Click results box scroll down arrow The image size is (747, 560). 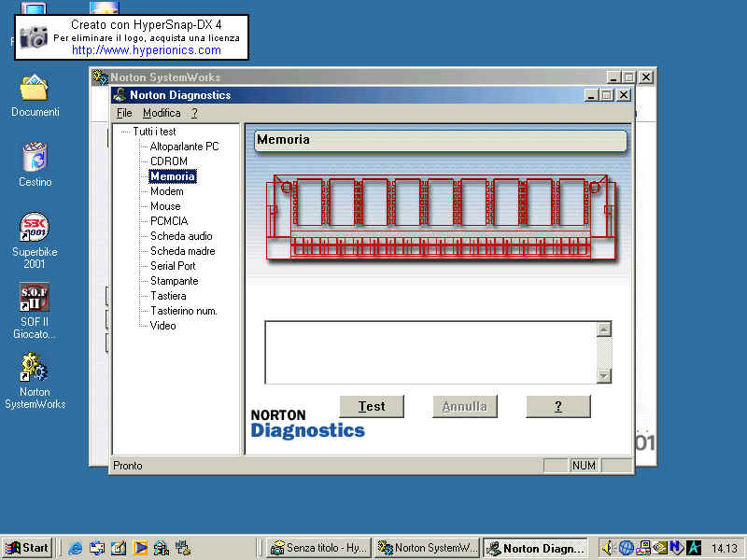point(604,376)
